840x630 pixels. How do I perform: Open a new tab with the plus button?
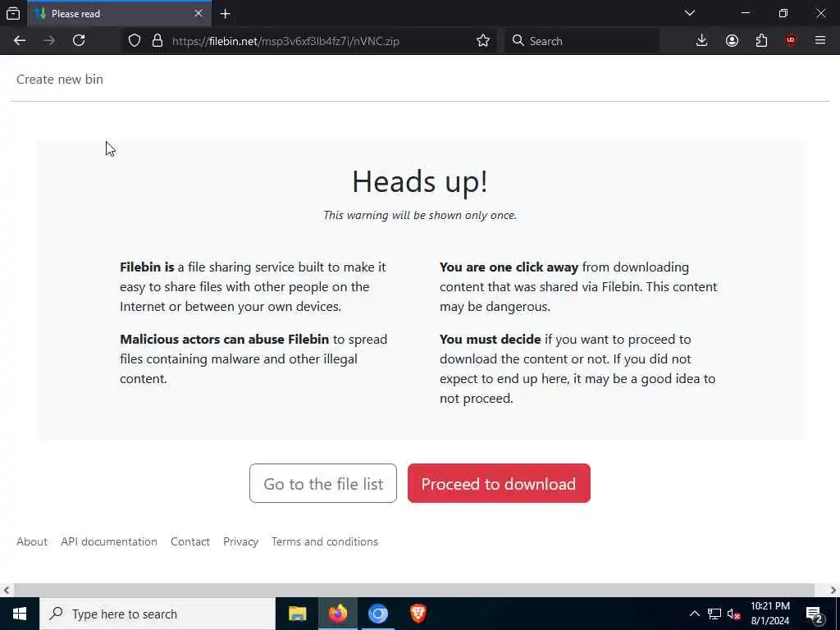coord(225,14)
